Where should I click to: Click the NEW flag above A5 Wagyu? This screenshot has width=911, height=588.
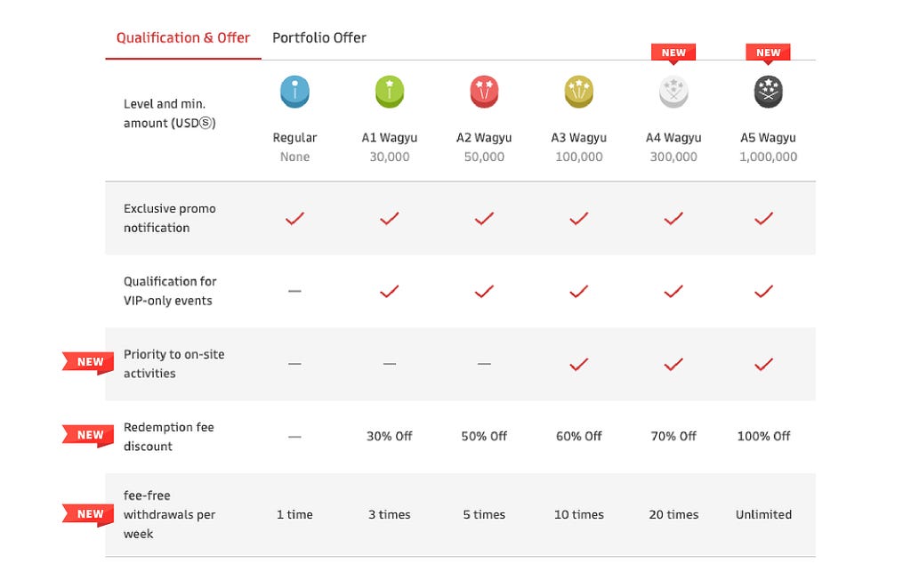click(768, 52)
